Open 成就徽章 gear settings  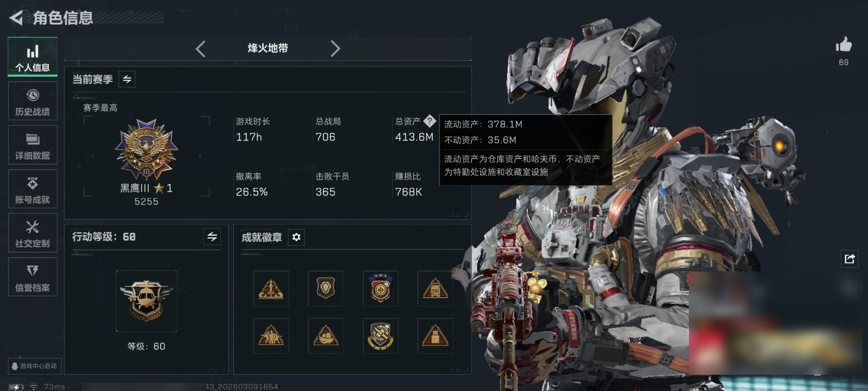pyautogui.click(x=296, y=237)
